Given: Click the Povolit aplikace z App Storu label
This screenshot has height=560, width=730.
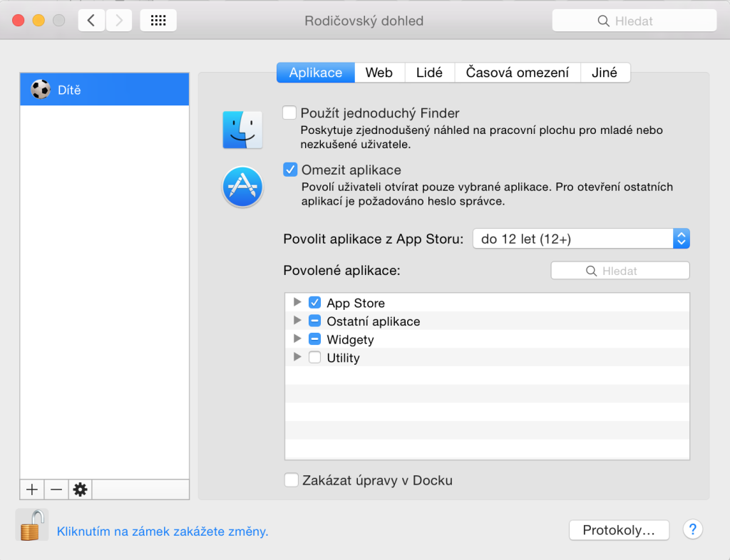Looking at the screenshot, I should coord(374,239).
